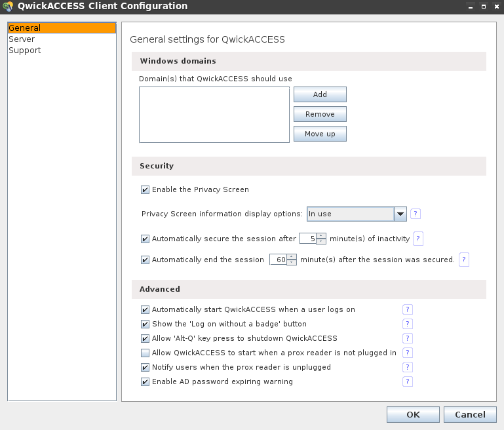The width and height of the screenshot is (504, 430).
Task: Select Support in the settings list
Action: 62,50
